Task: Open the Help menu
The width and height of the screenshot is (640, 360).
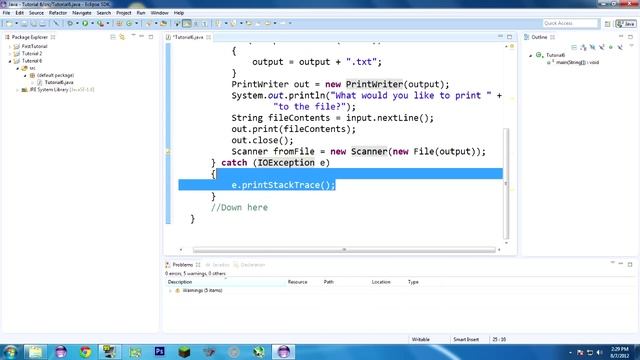Action: [x=179, y=13]
